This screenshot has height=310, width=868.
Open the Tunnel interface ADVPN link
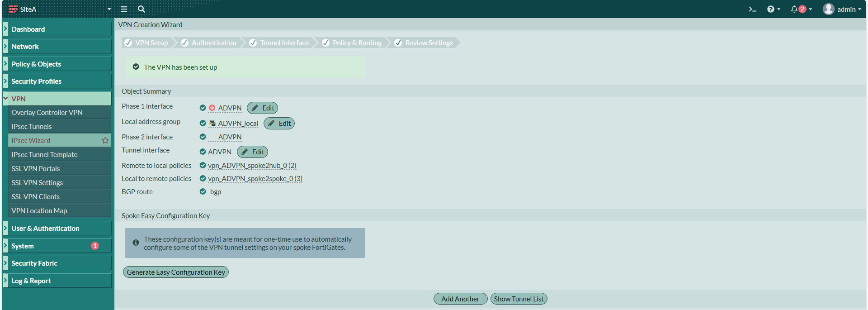[x=220, y=152]
